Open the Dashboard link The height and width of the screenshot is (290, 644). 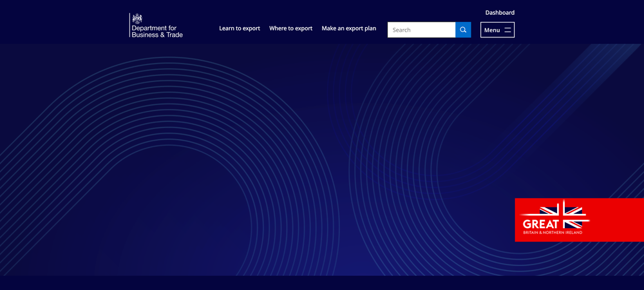coord(500,13)
